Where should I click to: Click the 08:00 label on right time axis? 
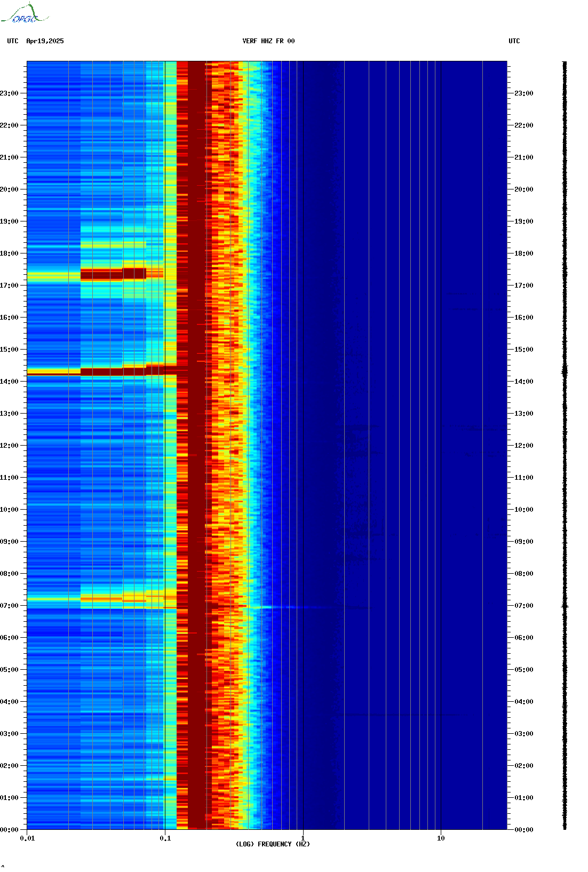(x=524, y=574)
